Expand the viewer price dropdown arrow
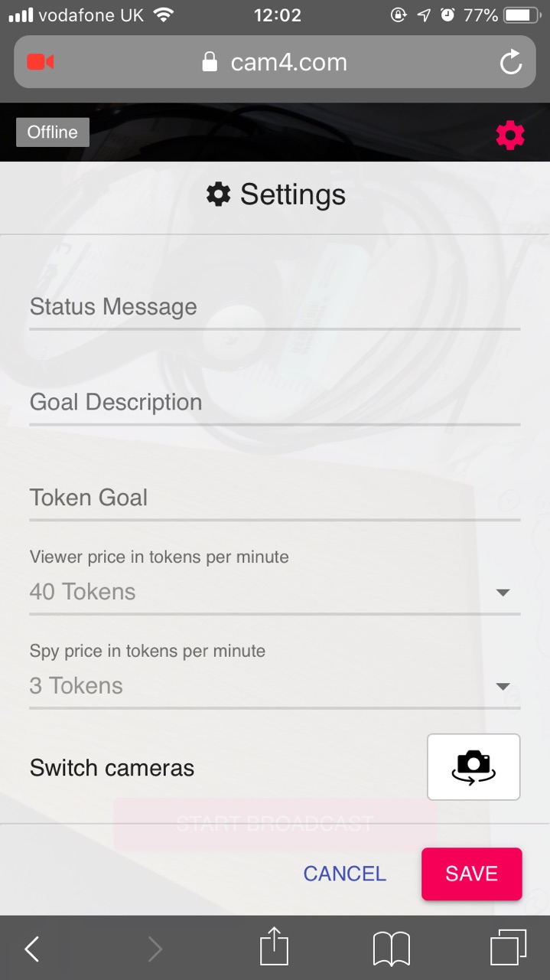 point(503,592)
